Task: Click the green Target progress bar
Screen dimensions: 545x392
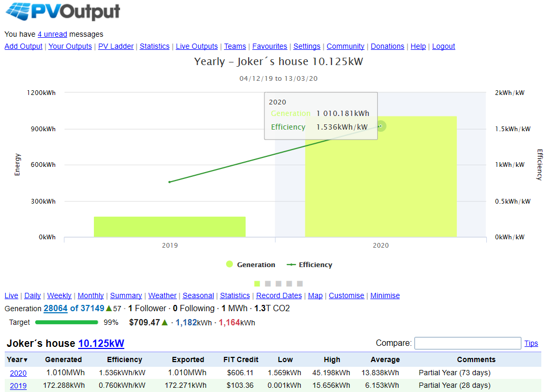Action: click(67, 322)
